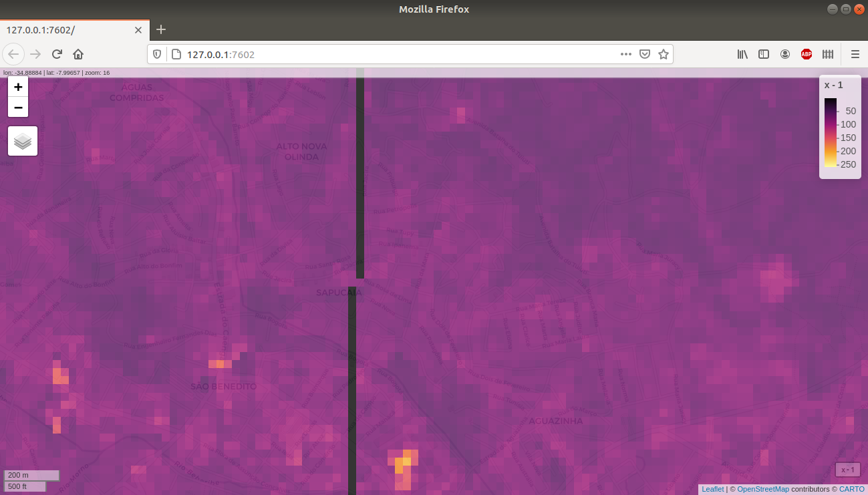Open a new browser tab
Screen dimensions: 868x495
coord(160,29)
